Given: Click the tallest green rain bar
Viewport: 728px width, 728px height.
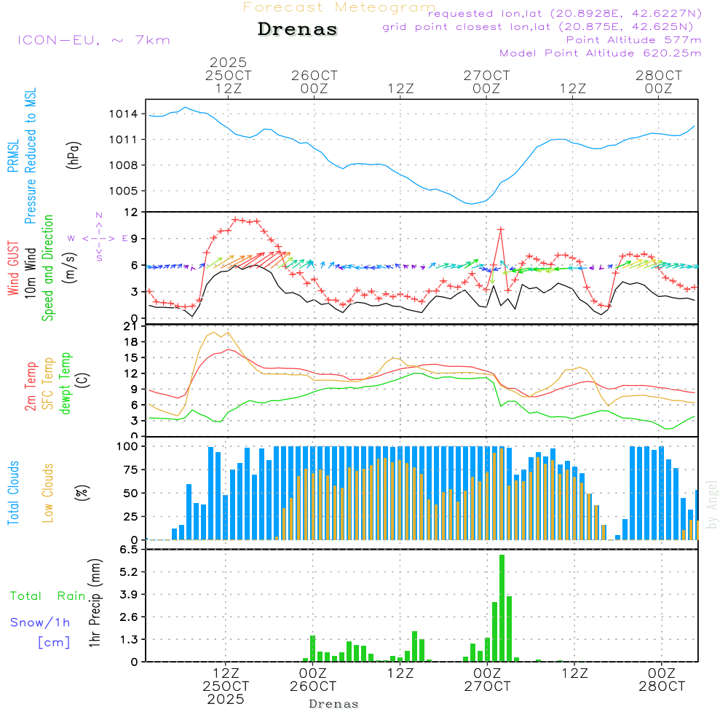Looking at the screenshot, I should coord(502,608).
